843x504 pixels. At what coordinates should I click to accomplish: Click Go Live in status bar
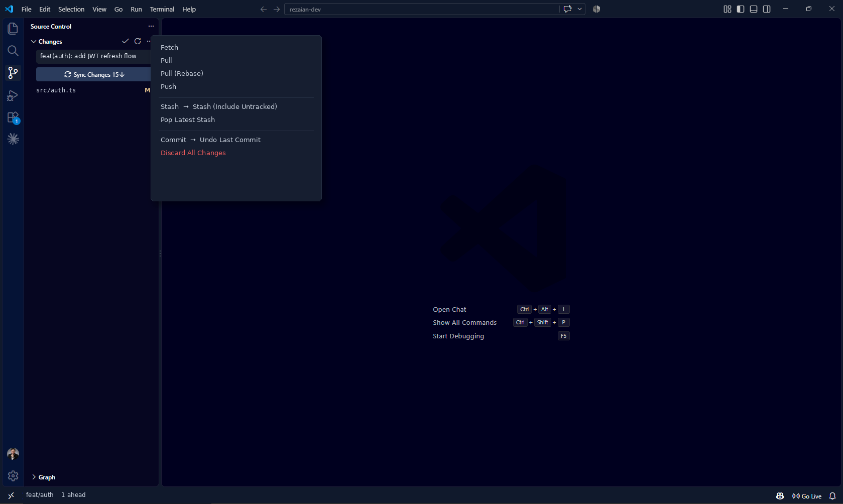pyautogui.click(x=807, y=496)
